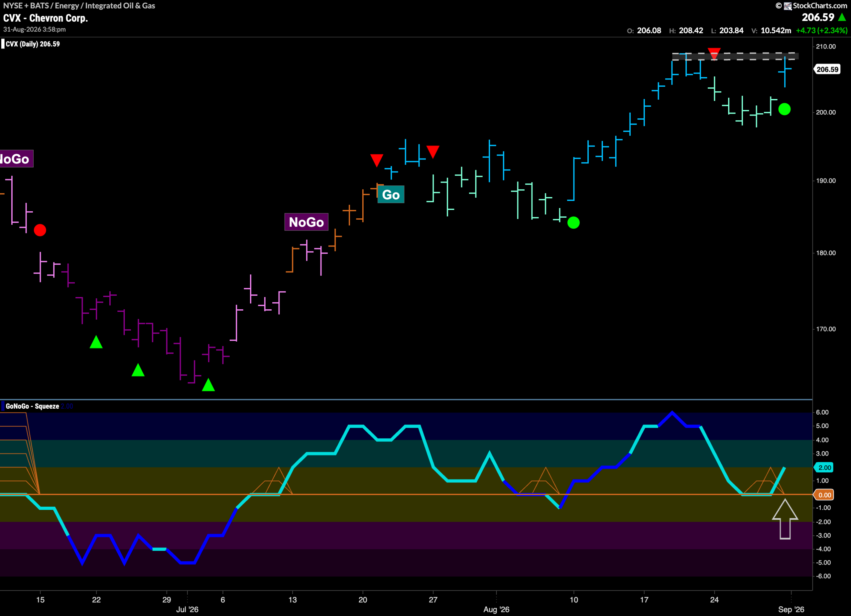The width and height of the screenshot is (851, 616).
Task: Click the red down-triangle left of Go label
Action: (376, 160)
